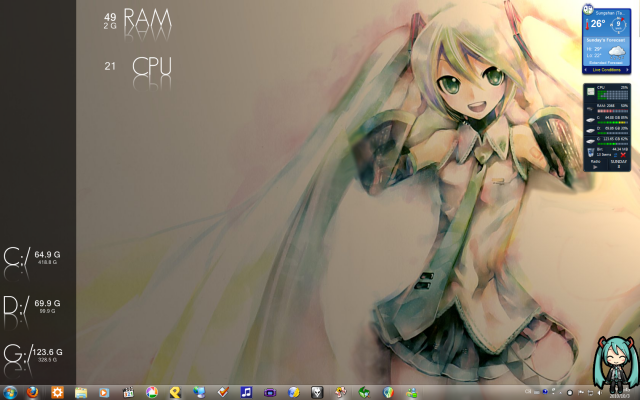Viewport: 640px width, 400px height.
Task: Click the 49 RAM percentage value
Action: [110, 17]
